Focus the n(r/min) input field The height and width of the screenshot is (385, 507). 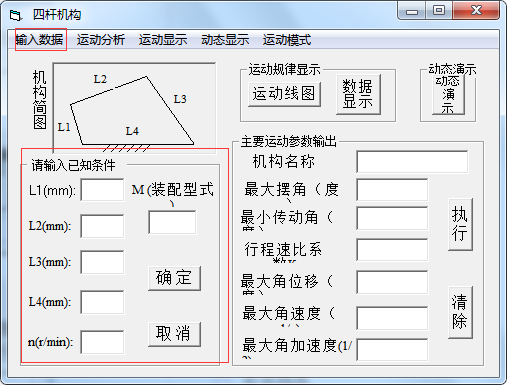[x=102, y=342]
